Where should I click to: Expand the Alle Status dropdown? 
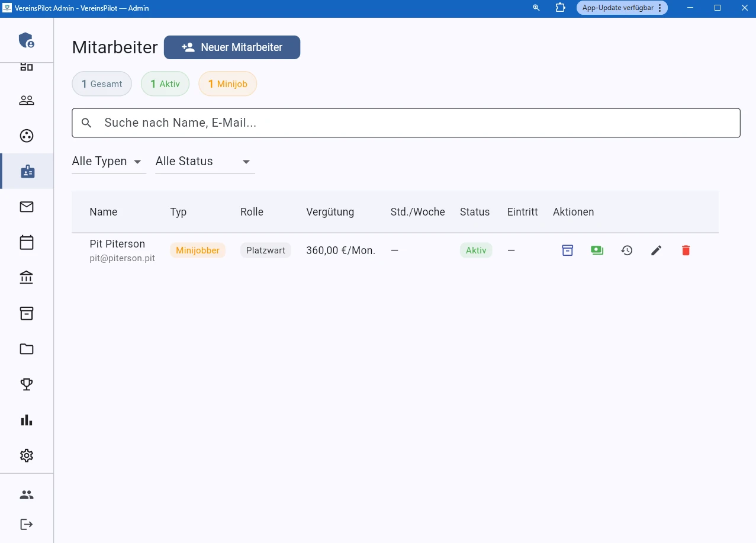pyautogui.click(x=204, y=162)
